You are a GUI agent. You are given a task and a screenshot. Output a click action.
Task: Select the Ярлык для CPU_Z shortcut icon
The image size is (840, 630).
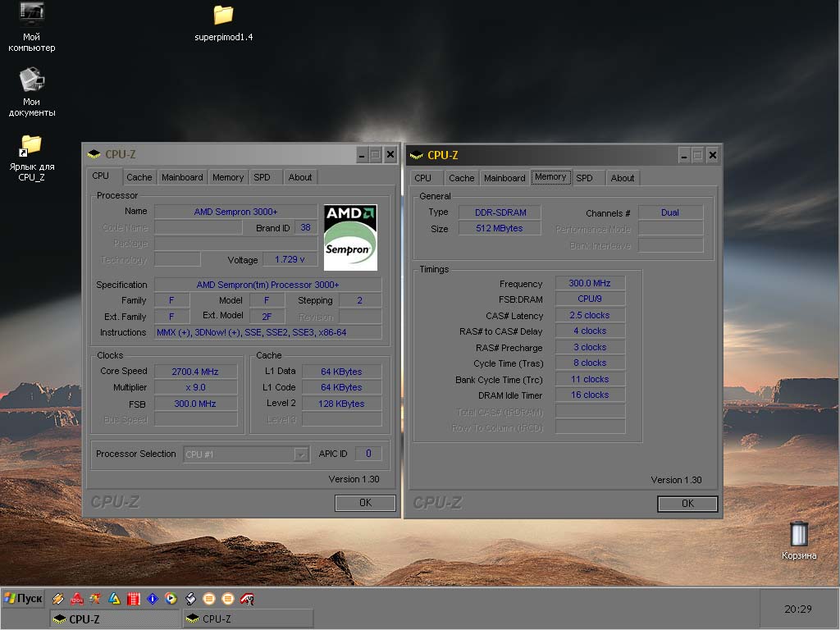(x=32, y=157)
